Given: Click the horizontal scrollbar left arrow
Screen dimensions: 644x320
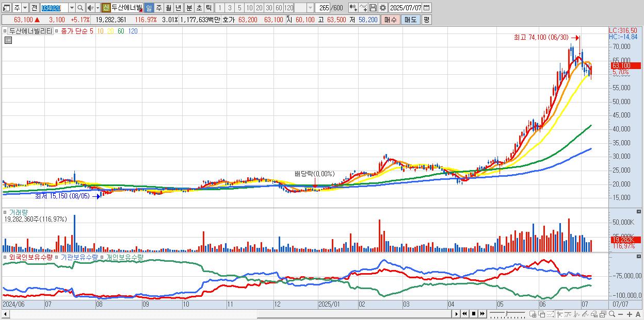Looking at the screenshot, I should pyautogui.click(x=5, y=314).
